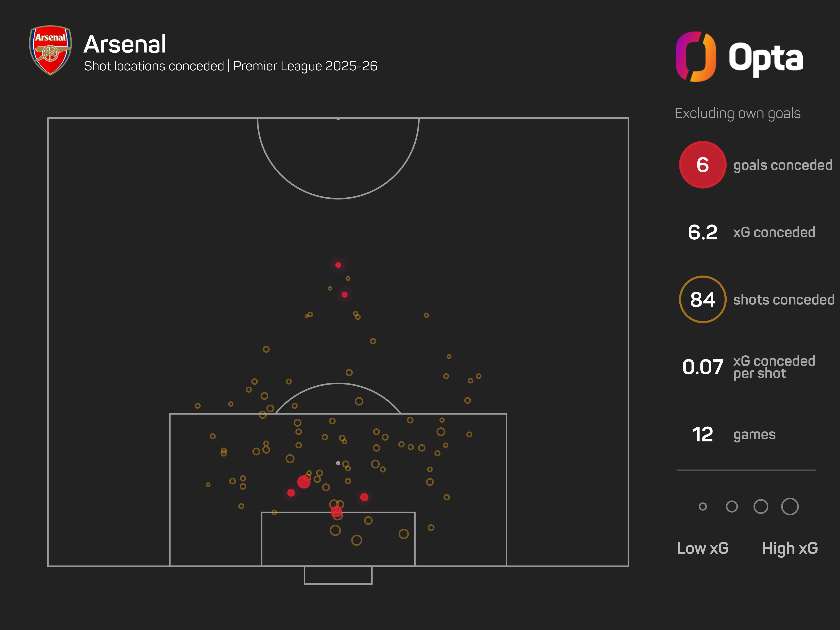
Task: Click the goal frame below the pitch
Action: pyautogui.click(x=338, y=575)
